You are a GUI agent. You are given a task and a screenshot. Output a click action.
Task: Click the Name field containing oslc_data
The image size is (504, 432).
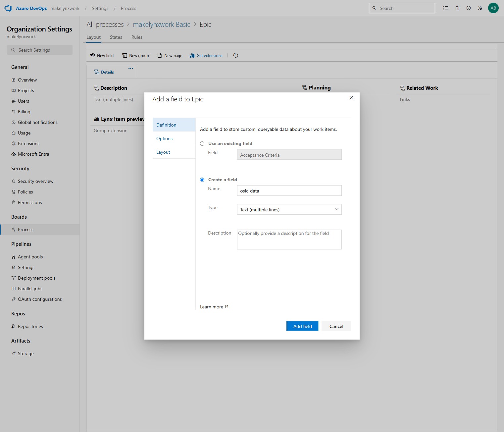coord(289,191)
